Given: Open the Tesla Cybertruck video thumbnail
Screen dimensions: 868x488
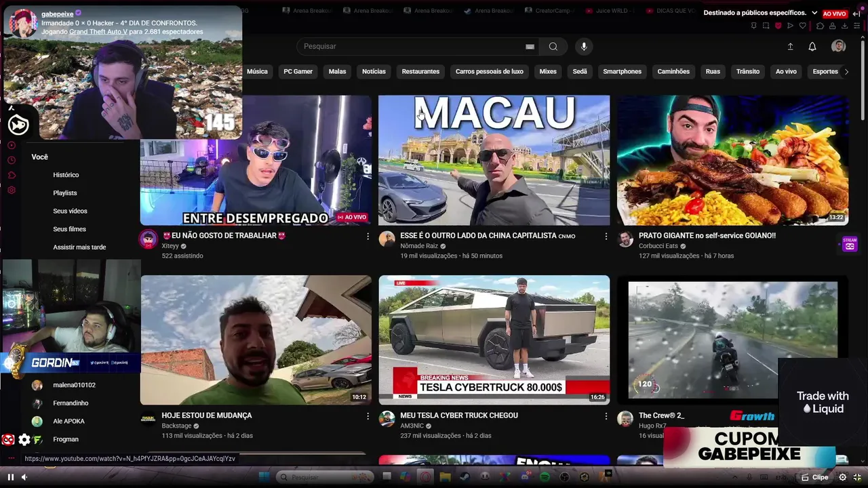Looking at the screenshot, I should coord(494,339).
